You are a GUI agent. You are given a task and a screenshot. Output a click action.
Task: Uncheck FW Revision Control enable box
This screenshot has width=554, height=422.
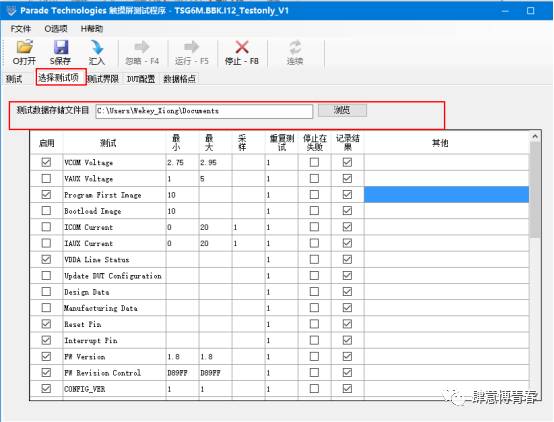[46, 373]
